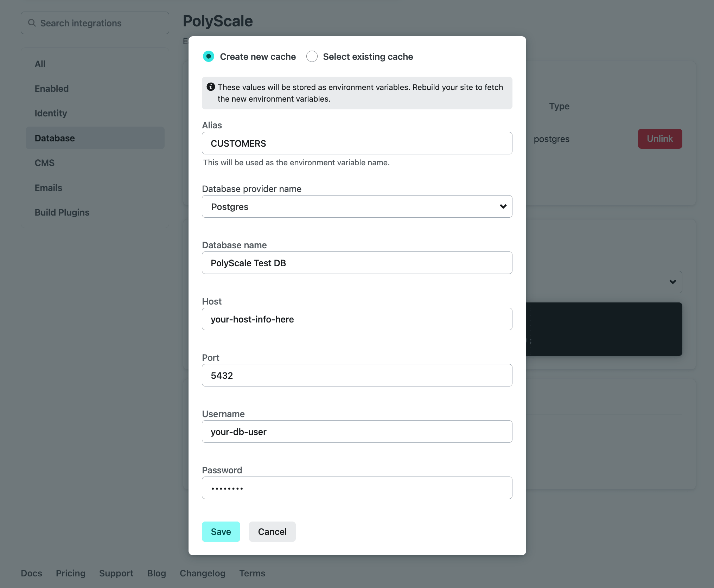Open the CMS integrations category
The height and width of the screenshot is (588, 714).
point(45,163)
